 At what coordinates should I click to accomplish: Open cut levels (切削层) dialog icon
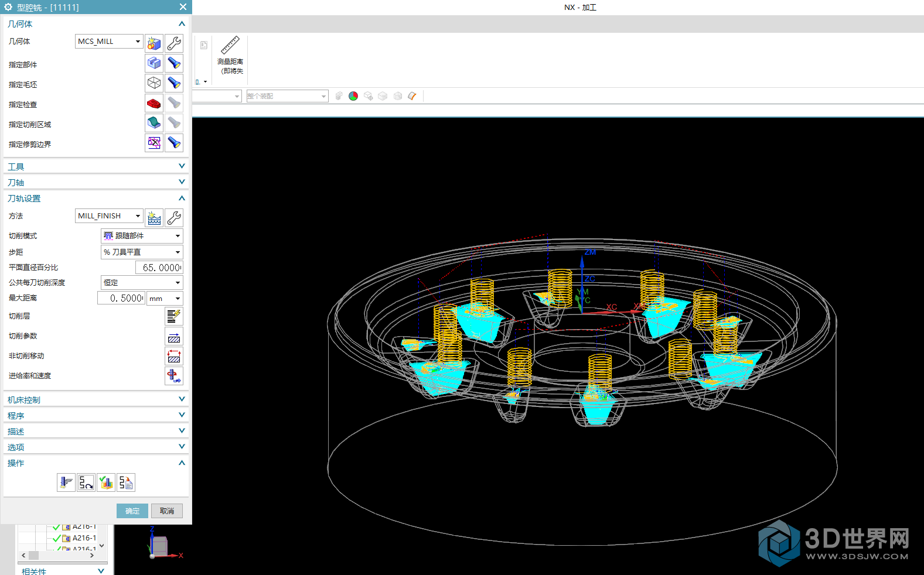[174, 316]
